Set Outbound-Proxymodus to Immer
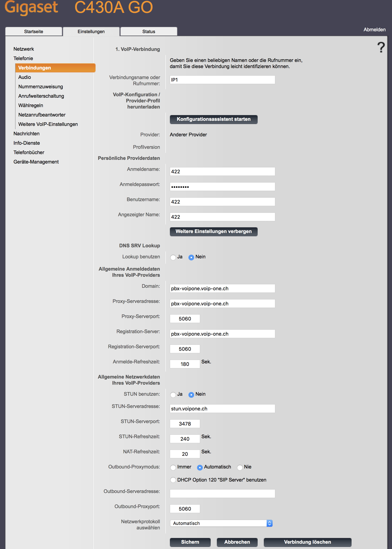This screenshot has height=549, width=392. pos(173,467)
